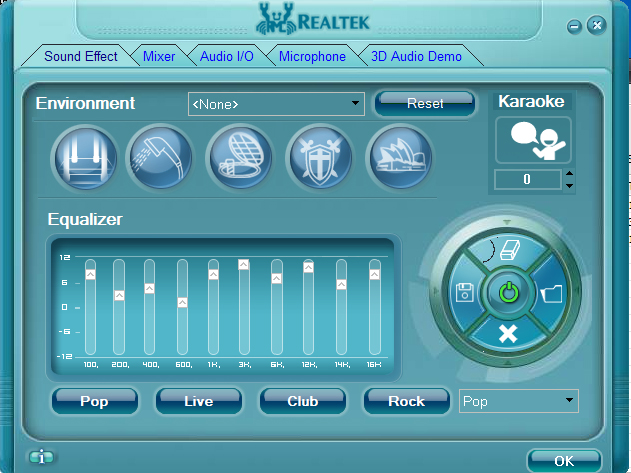
Task: Click the 1K equalizer slider handle
Action: point(213,275)
